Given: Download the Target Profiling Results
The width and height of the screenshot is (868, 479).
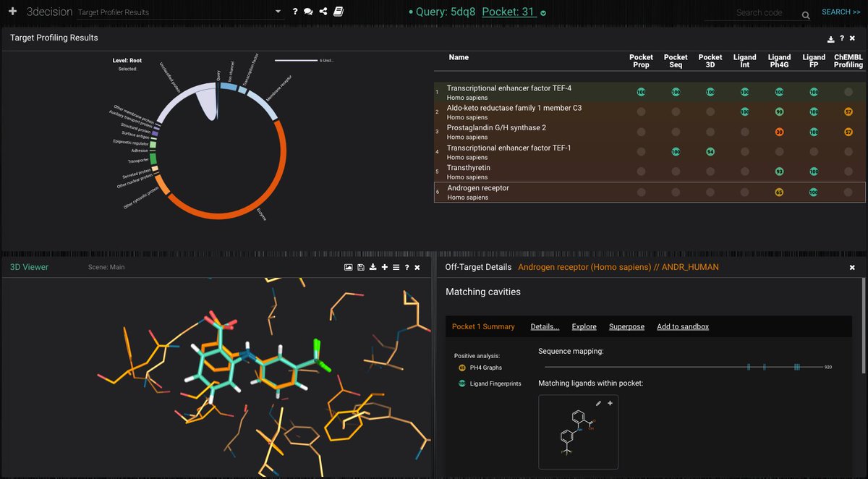Looking at the screenshot, I should tap(831, 39).
